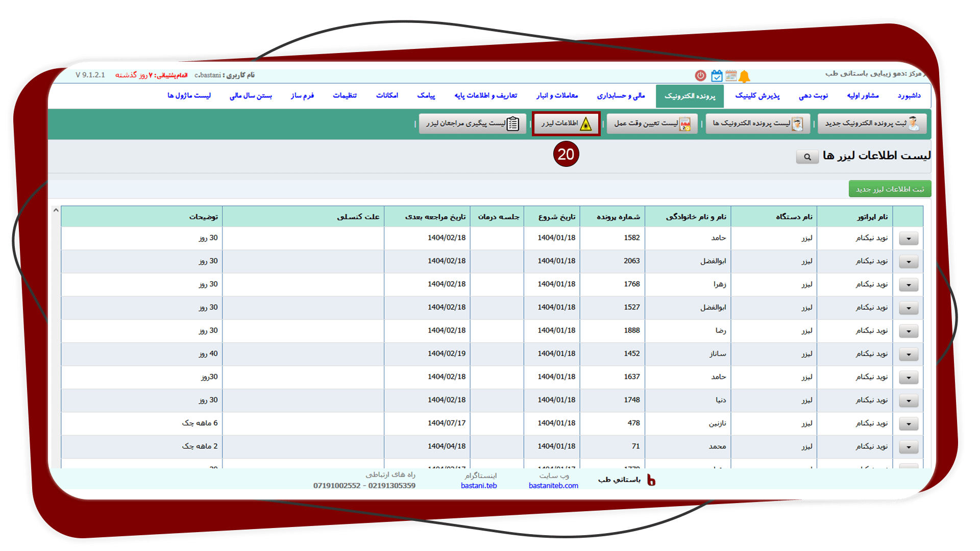
Task: Click the red support expiry notice text
Action: coord(151,76)
